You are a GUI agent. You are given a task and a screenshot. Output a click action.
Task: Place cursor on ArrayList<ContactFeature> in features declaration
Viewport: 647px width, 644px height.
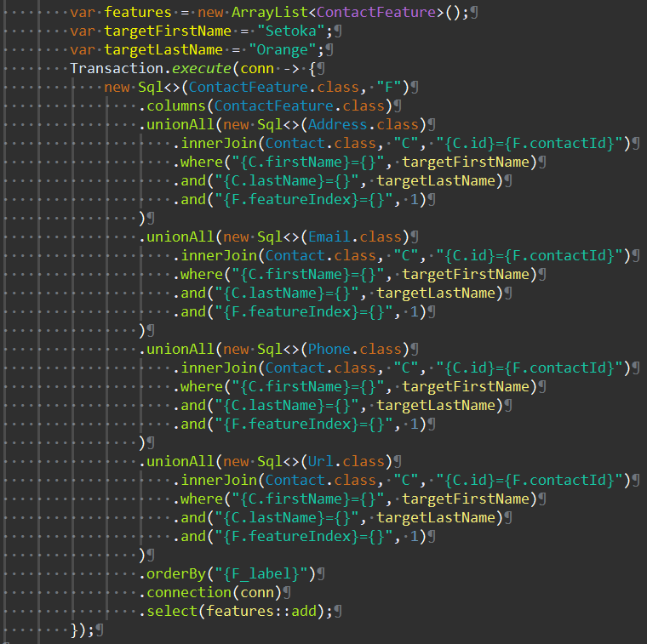(x=338, y=13)
